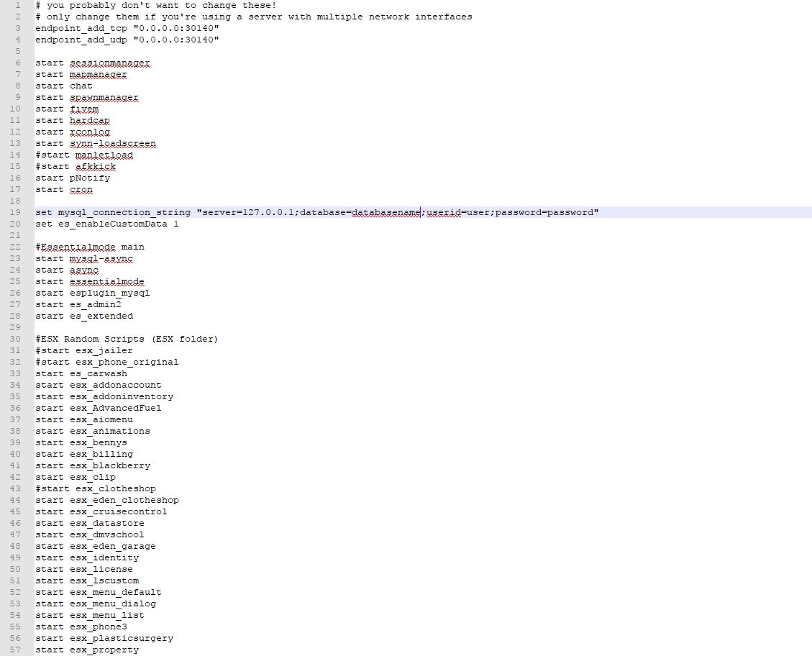Click on 'esx_bennys' text
Image resolution: width=812 pixels, height=656 pixels.
pyautogui.click(x=99, y=442)
